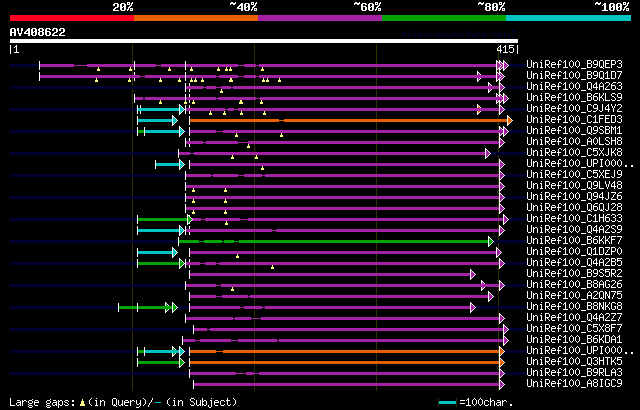Select the UniRef100_C5XEJ9 label

(574, 175)
